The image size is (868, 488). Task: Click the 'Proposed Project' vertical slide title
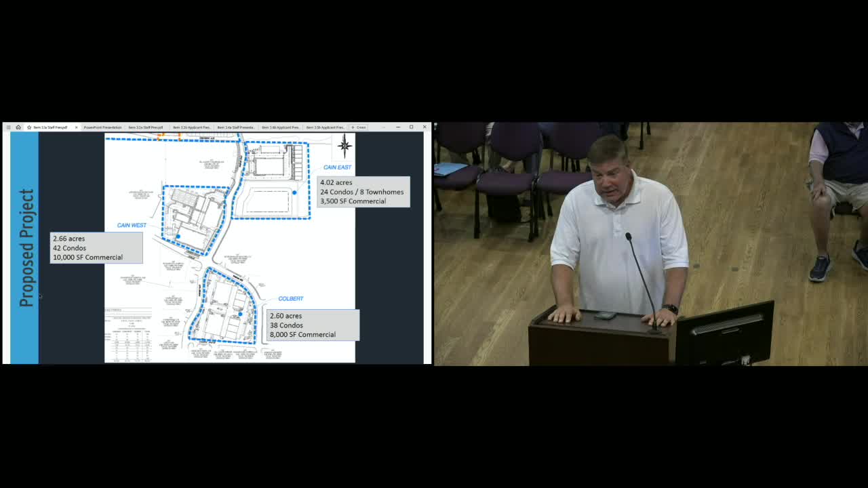tap(26, 248)
